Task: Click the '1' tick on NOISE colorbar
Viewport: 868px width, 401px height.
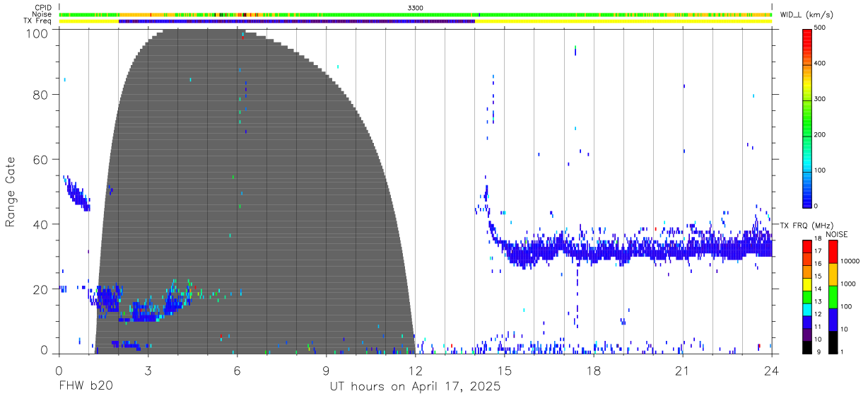Action: (x=843, y=352)
